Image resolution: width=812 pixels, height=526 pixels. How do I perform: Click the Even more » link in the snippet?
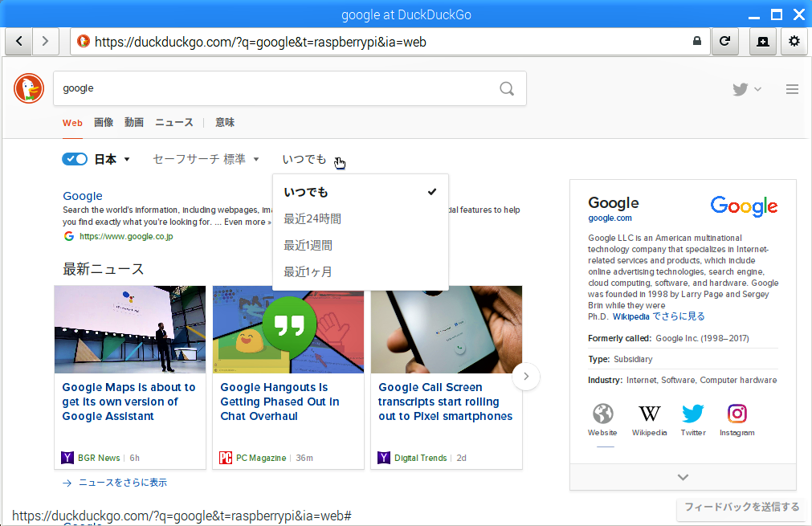pos(247,222)
